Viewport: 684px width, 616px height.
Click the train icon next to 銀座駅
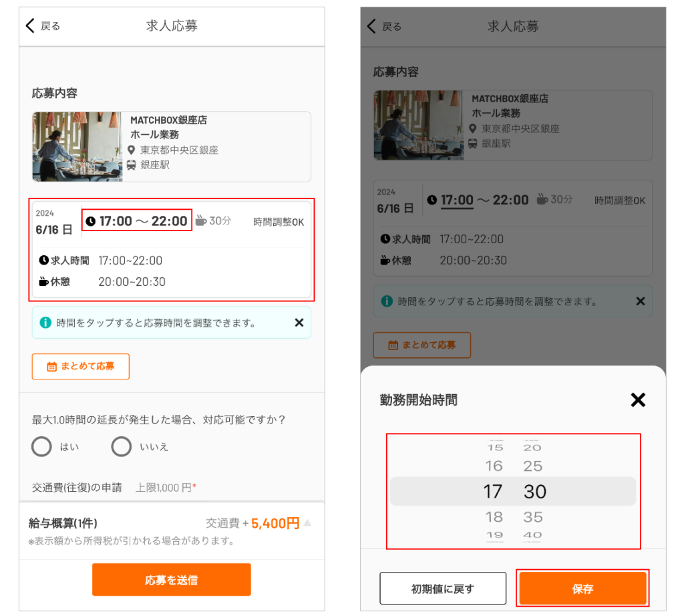131,165
